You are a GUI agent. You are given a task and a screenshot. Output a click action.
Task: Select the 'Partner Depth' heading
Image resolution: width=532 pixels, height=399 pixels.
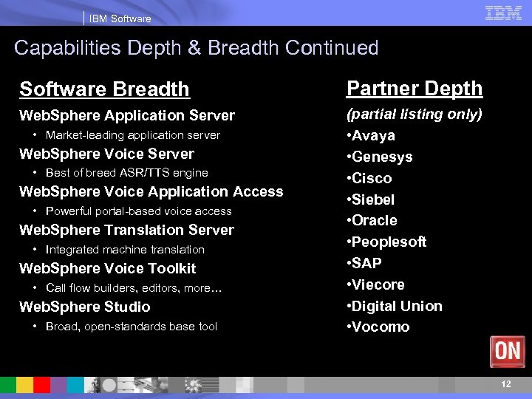(415, 89)
